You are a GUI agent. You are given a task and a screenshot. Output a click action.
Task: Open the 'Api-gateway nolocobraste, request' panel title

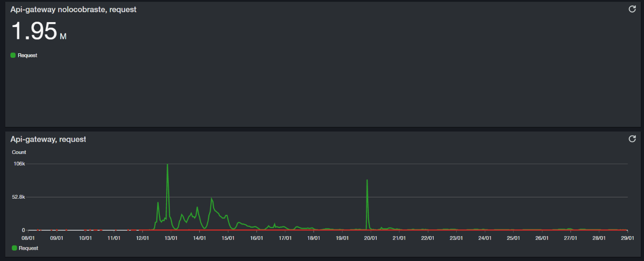tap(74, 9)
